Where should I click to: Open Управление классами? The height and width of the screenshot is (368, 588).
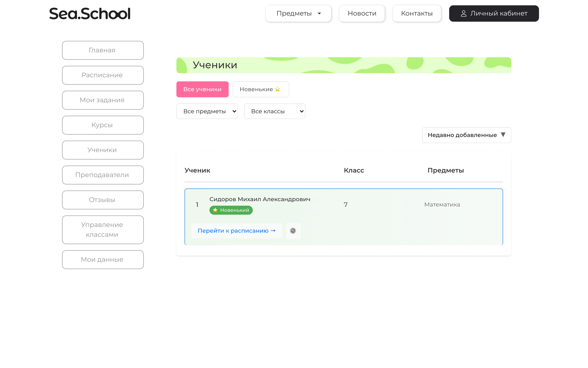pos(103,230)
